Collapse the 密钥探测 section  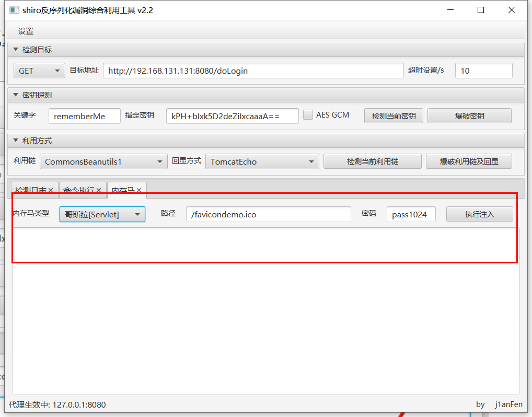(16, 95)
